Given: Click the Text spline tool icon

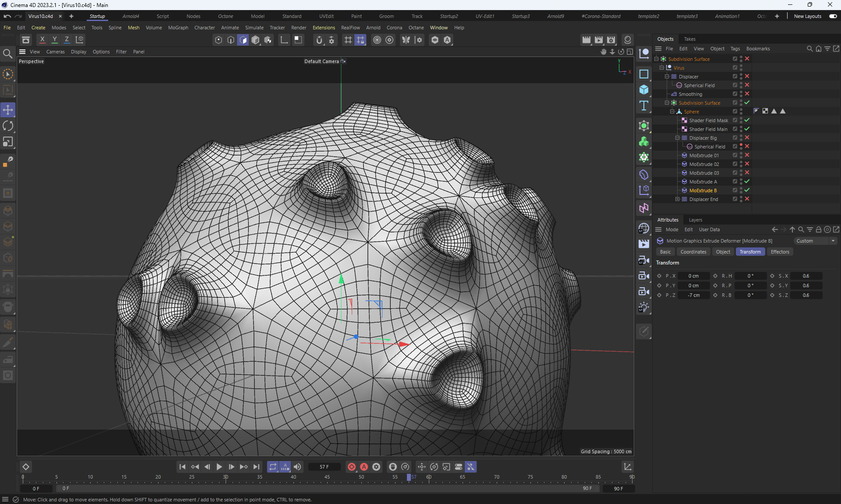Looking at the screenshot, I should [643, 106].
